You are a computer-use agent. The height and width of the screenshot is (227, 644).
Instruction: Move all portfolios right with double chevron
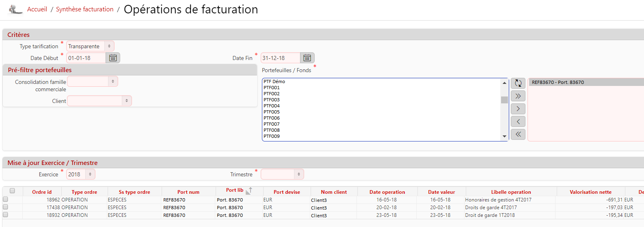coord(518,96)
